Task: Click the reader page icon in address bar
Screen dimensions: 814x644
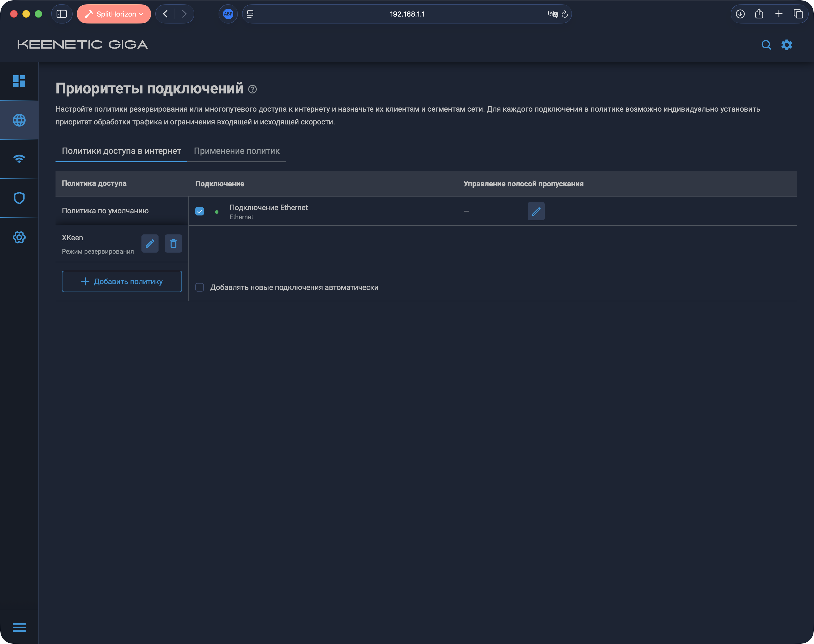Action: coord(250,14)
